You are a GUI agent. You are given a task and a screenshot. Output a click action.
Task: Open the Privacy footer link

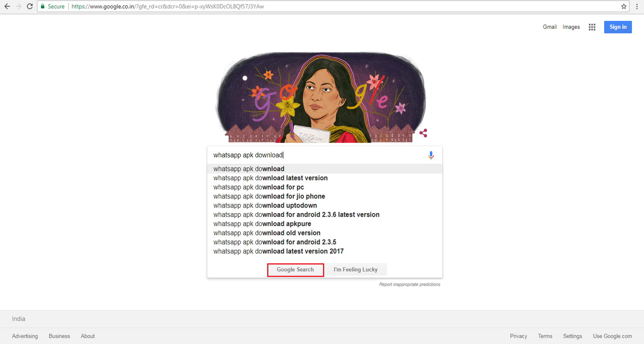click(518, 336)
